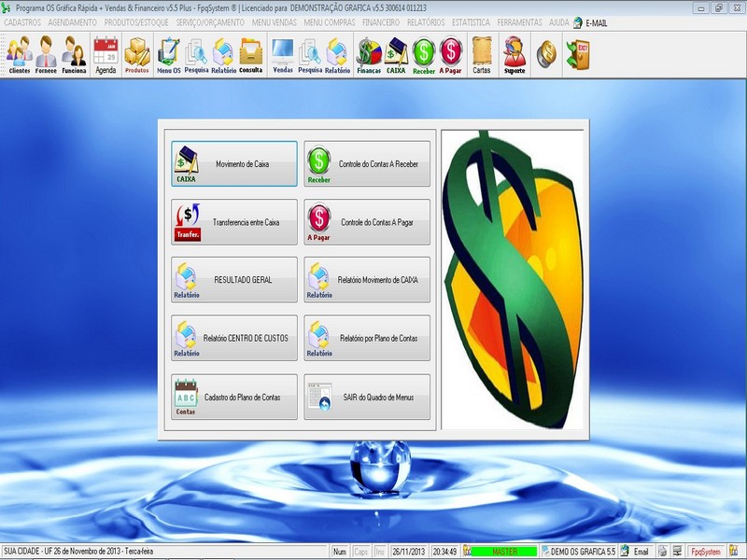Open the Finanças toolbar icon
Image resolution: width=747 pixels, height=560 pixels.
click(x=369, y=55)
